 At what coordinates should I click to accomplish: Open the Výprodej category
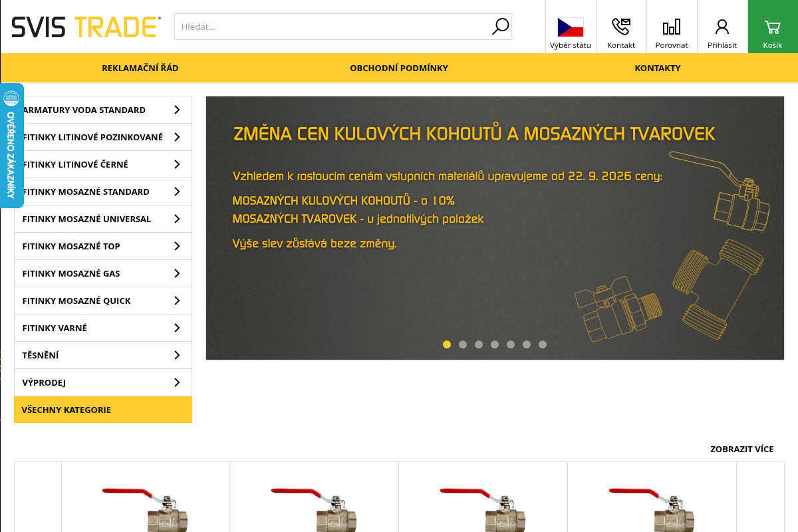(103, 382)
